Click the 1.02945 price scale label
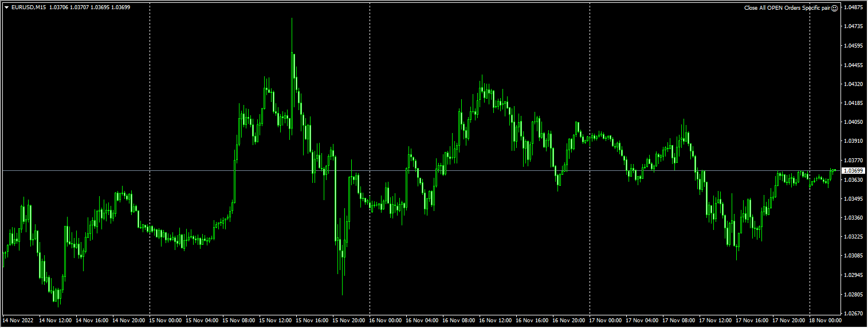Screen dimensions: 868x328 (x=854, y=275)
